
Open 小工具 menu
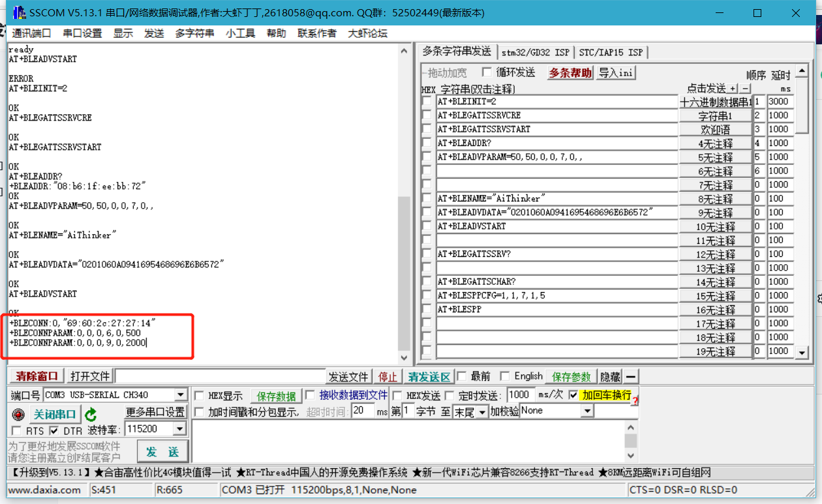point(240,33)
